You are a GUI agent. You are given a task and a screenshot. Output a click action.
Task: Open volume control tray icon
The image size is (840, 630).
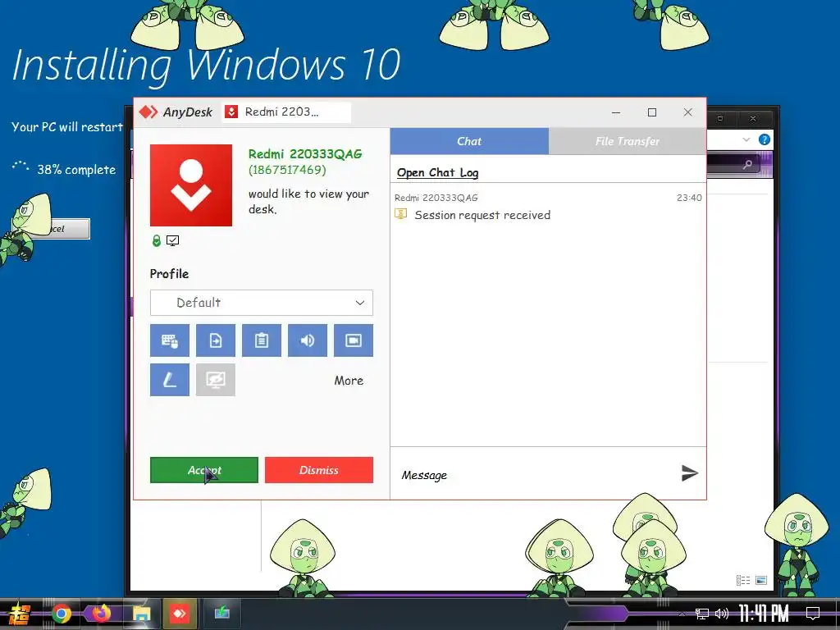(x=722, y=614)
